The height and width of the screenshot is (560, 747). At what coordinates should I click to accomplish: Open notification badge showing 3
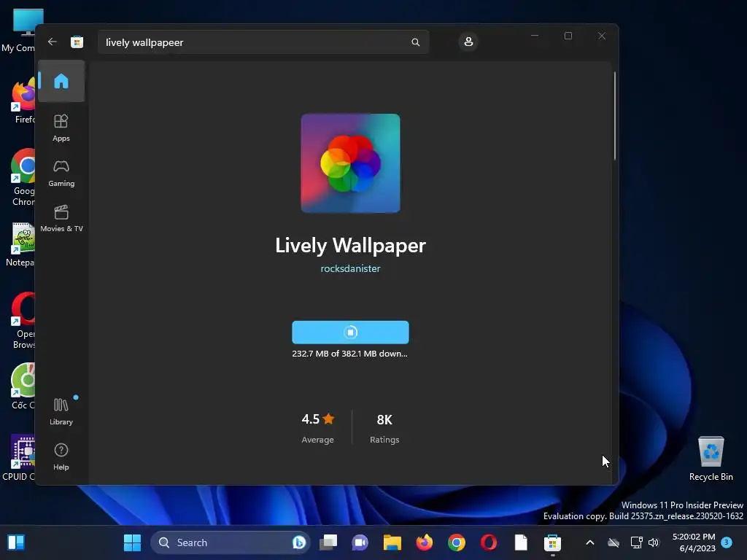(727, 542)
